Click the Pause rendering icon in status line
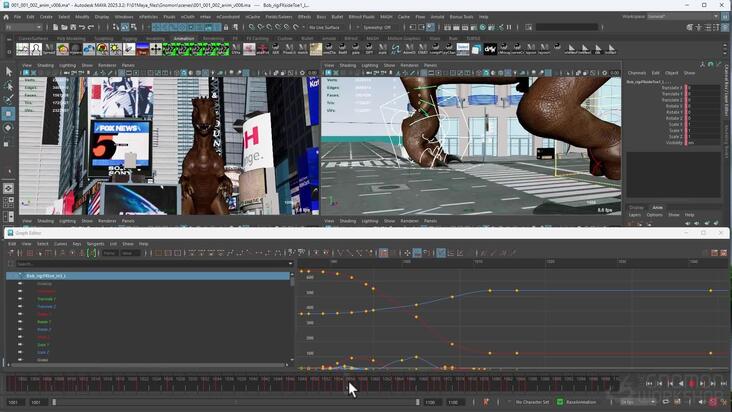The image size is (732, 412). tap(509, 27)
